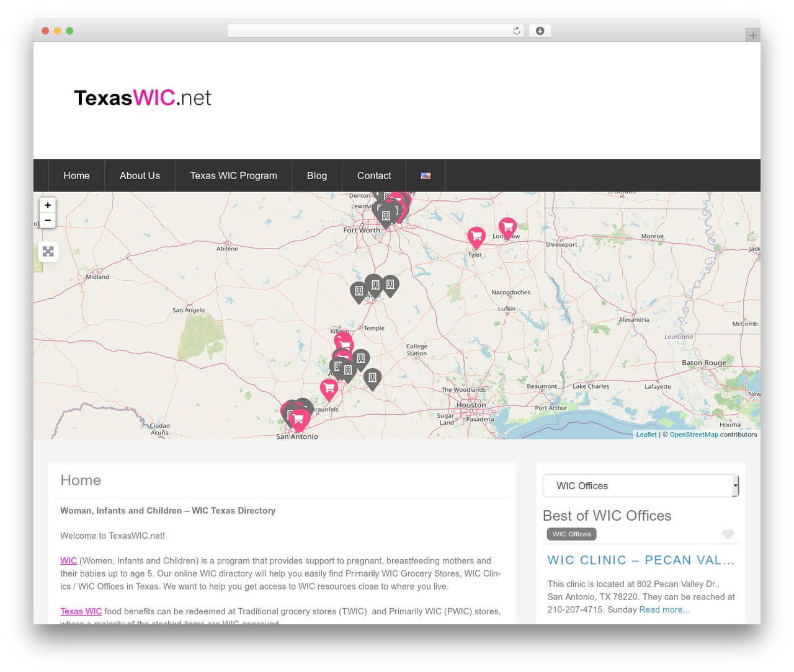Click the gray building marker above Fort Worth
The width and height of the screenshot is (794, 672).
click(x=385, y=216)
